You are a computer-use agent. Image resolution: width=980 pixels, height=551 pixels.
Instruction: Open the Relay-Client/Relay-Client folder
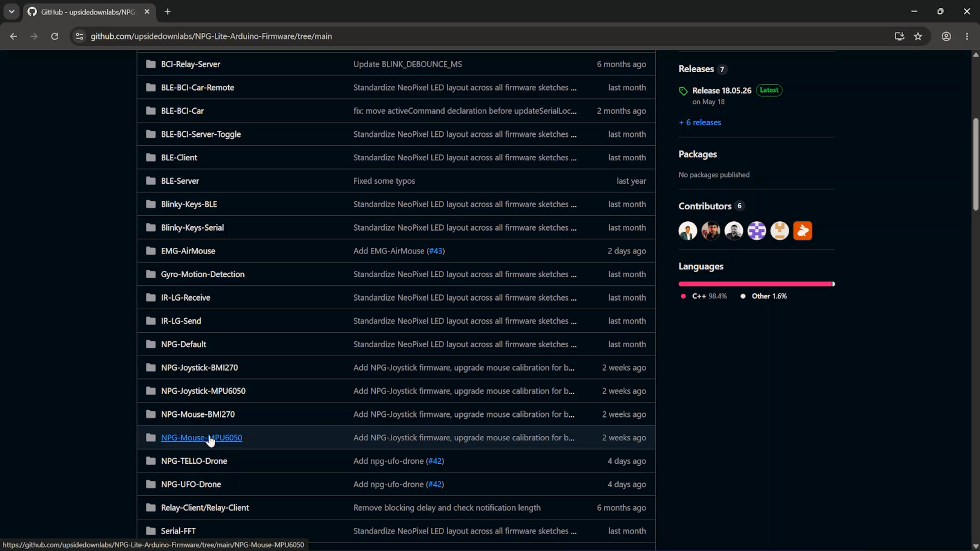point(205,508)
